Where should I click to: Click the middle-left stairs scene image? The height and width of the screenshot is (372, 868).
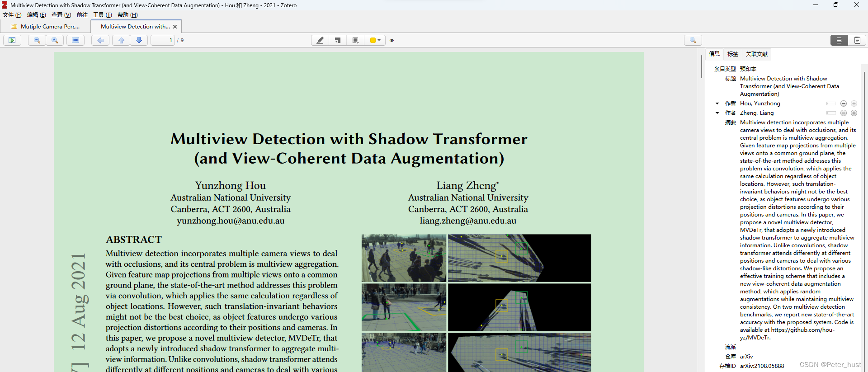pyautogui.click(x=404, y=307)
